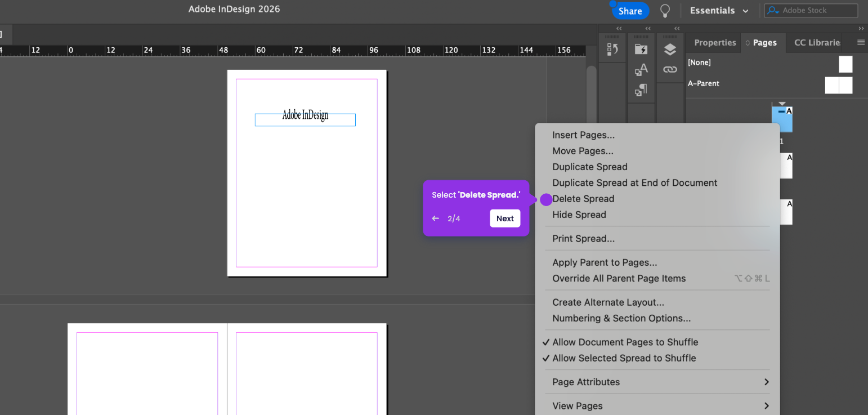Click Next in the purple tutorial tooltip
Image resolution: width=868 pixels, height=415 pixels.
(x=505, y=218)
